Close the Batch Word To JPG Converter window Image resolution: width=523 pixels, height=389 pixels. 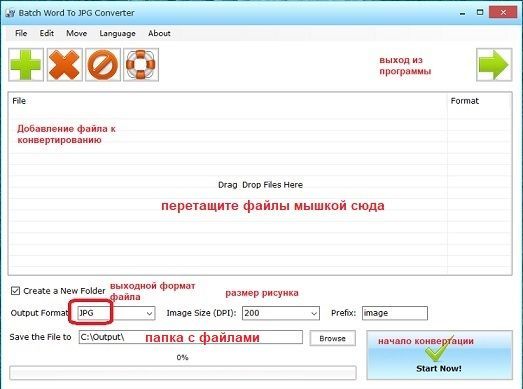coord(503,13)
